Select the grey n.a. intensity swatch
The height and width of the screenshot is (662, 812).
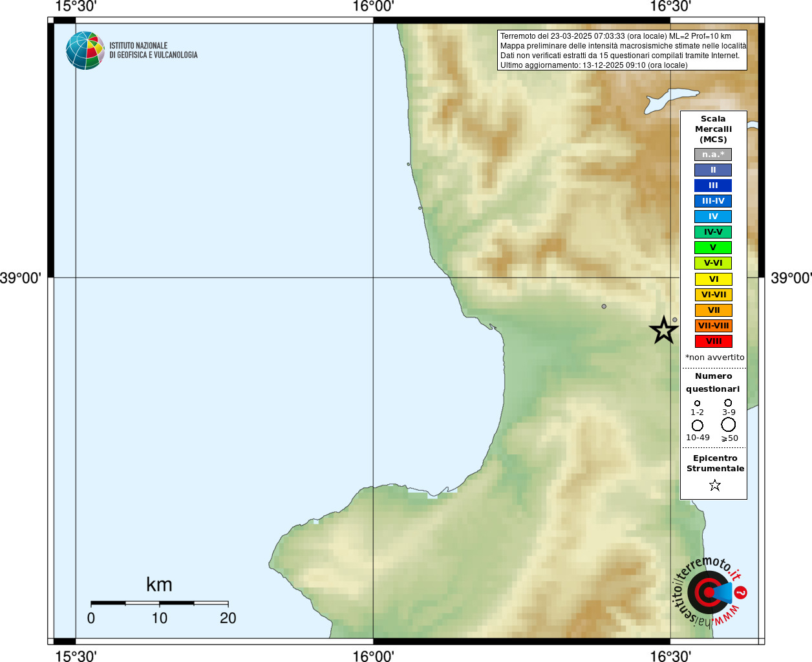pos(713,155)
